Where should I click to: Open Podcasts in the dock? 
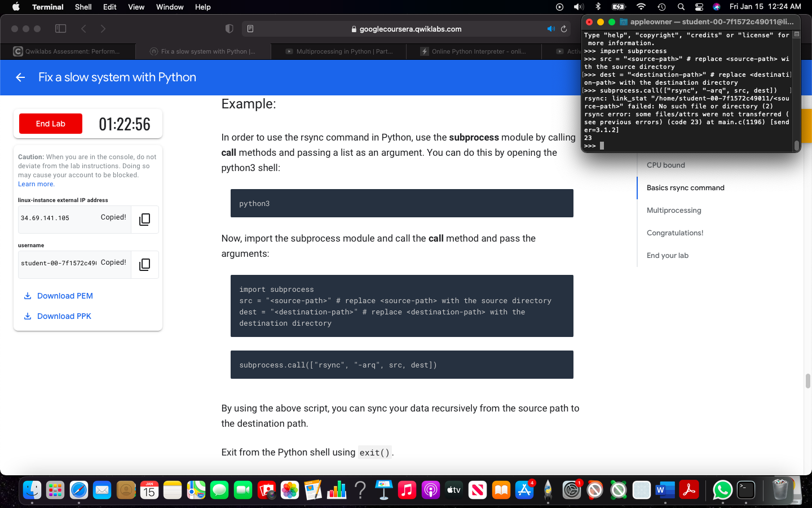[431, 490]
